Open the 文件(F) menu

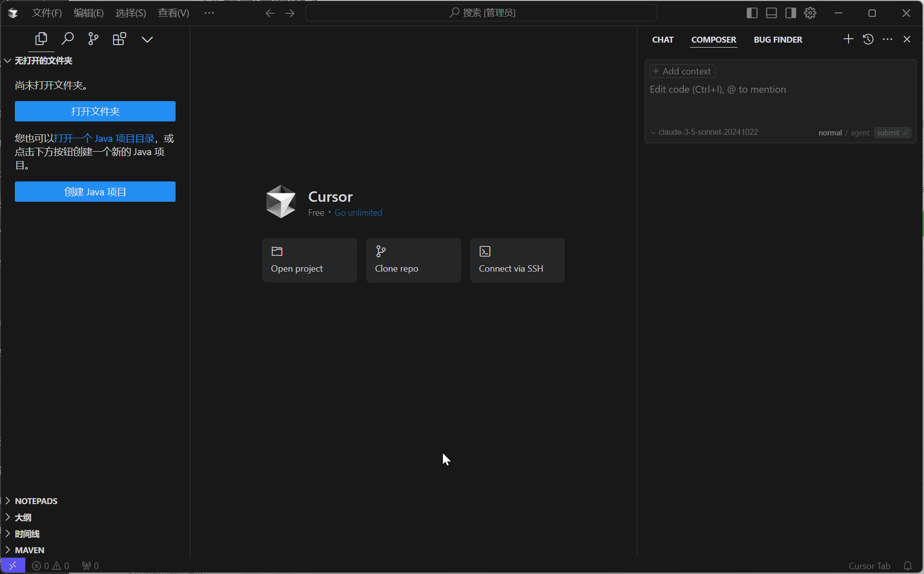[47, 13]
